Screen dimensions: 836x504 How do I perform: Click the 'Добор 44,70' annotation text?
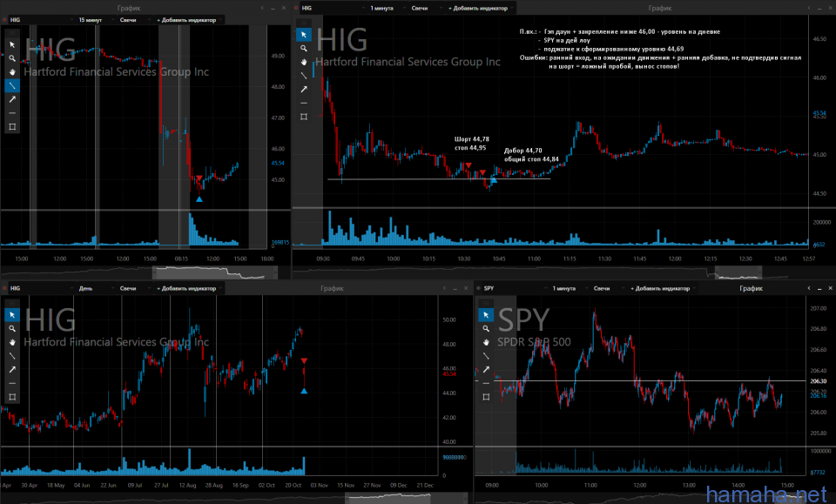tap(523, 151)
